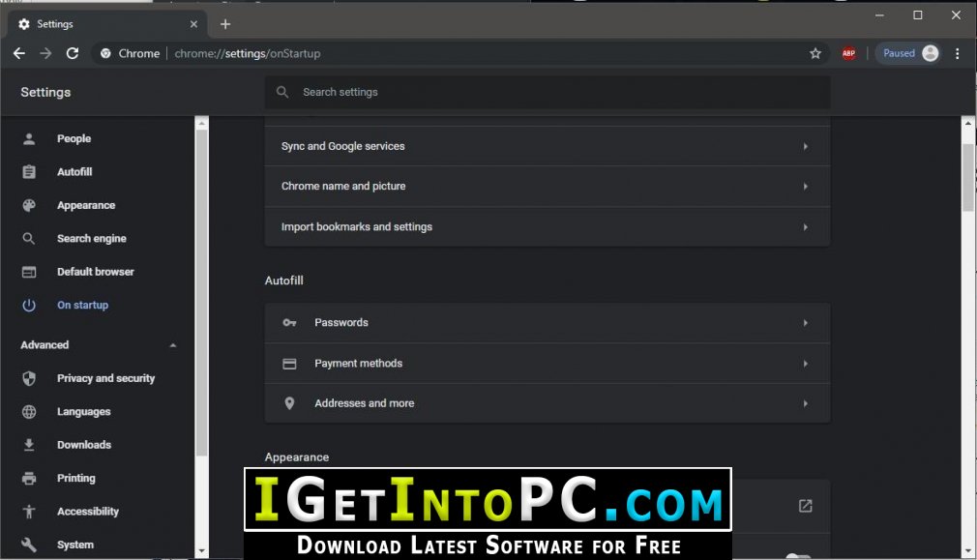Open the theme external link icon under Appearance
The image size is (977, 560).
click(x=806, y=506)
